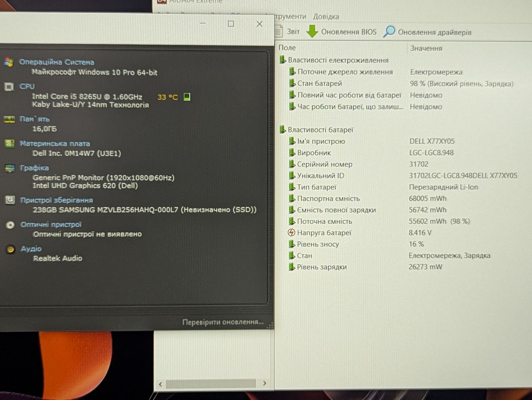The image size is (532, 400).
Task: Select the Operating System Windows flag icon
Action: tap(9, 62)
